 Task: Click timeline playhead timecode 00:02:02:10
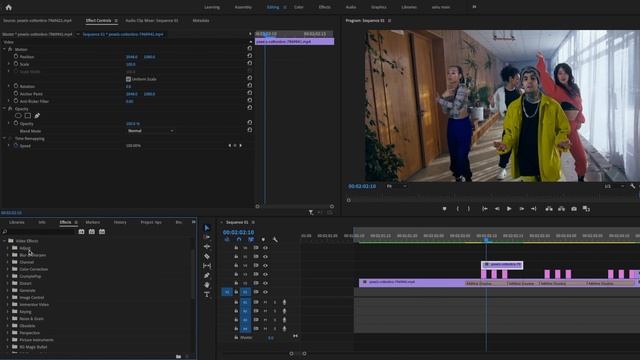(238, 232)
